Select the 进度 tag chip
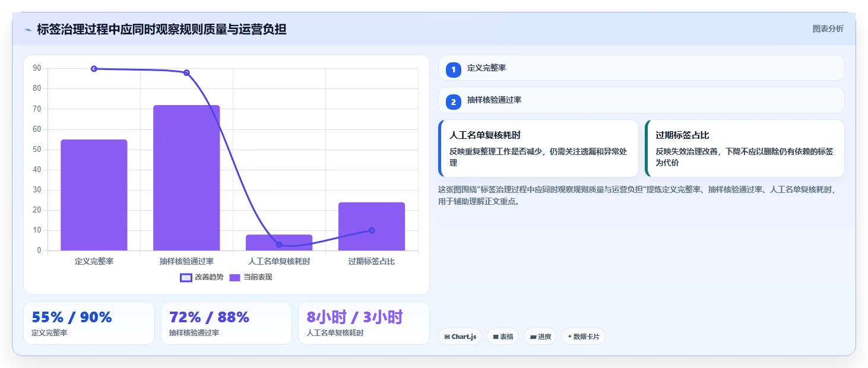868x368 pixels. [x=540, y=337]
